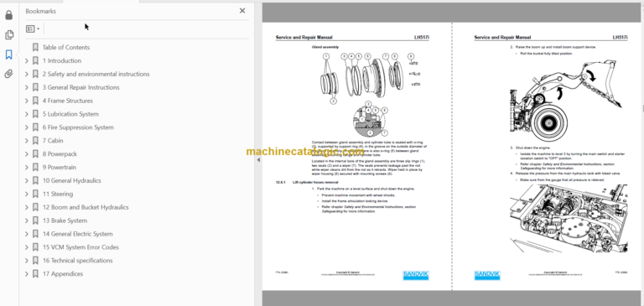Open the page thumbnails panel icon
644x306 pixels.
(8, 35)
